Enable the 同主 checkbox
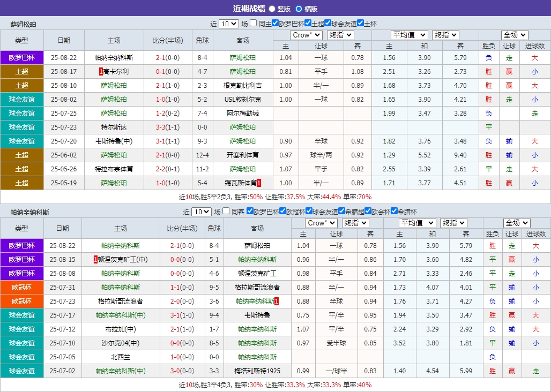This screenshot has height=392, width=551. coord(252,24)
